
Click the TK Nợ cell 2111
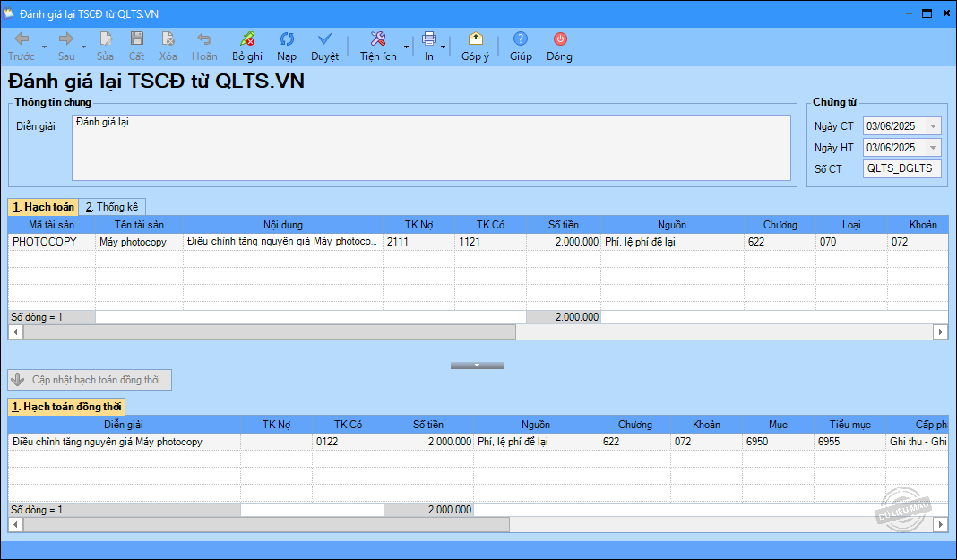pos(419,242)
